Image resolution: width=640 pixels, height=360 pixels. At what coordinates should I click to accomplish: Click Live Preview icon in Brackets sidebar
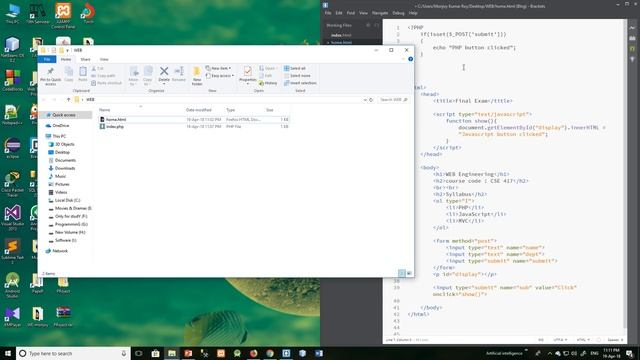coord(633,27)
